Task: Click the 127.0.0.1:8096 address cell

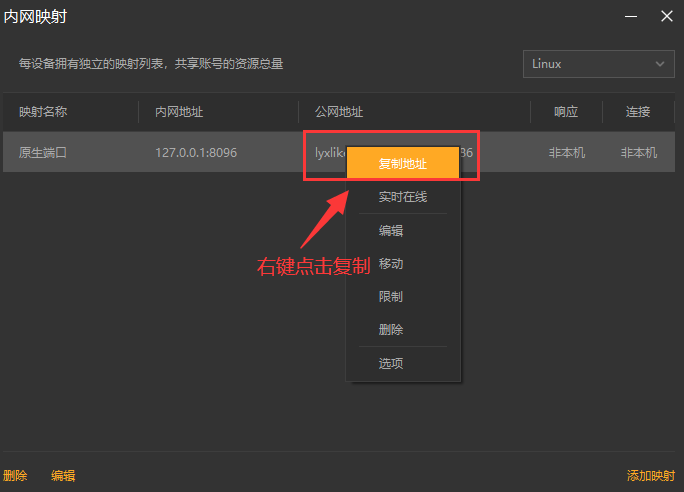Action: point(196,153)
